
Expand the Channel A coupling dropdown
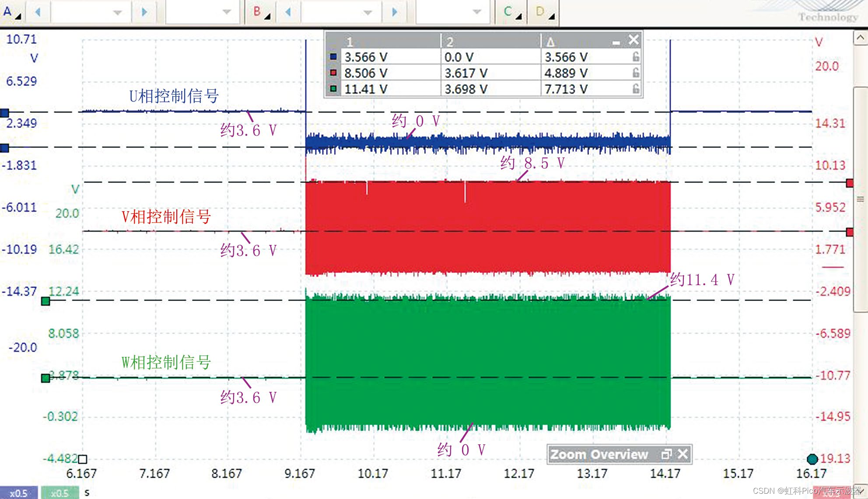pyautogui.click(x=227, y=12)
